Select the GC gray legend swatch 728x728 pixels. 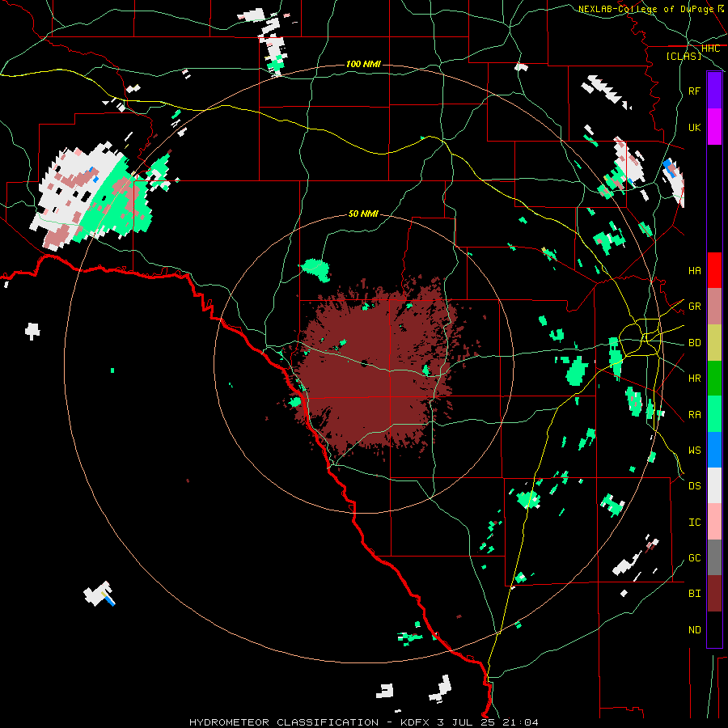[714, 557]
